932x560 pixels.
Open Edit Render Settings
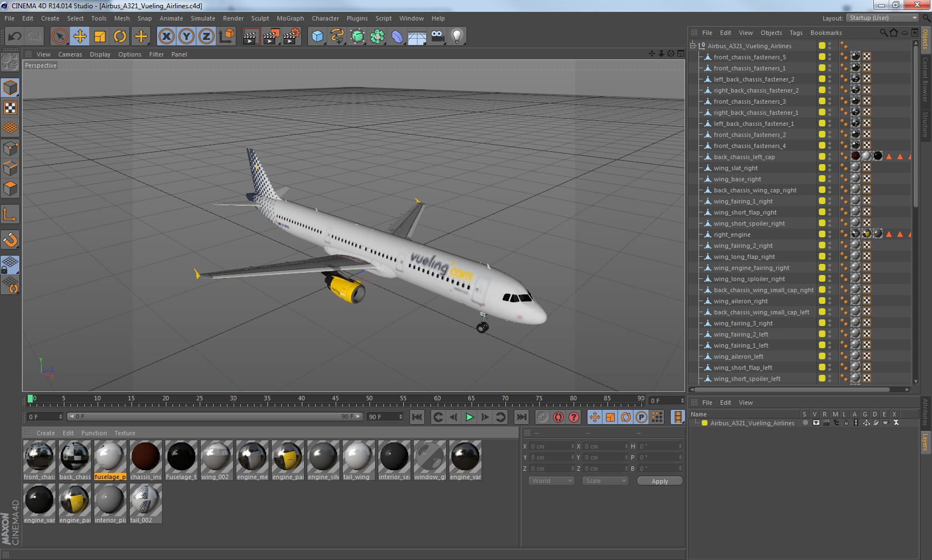pos(292,37)
